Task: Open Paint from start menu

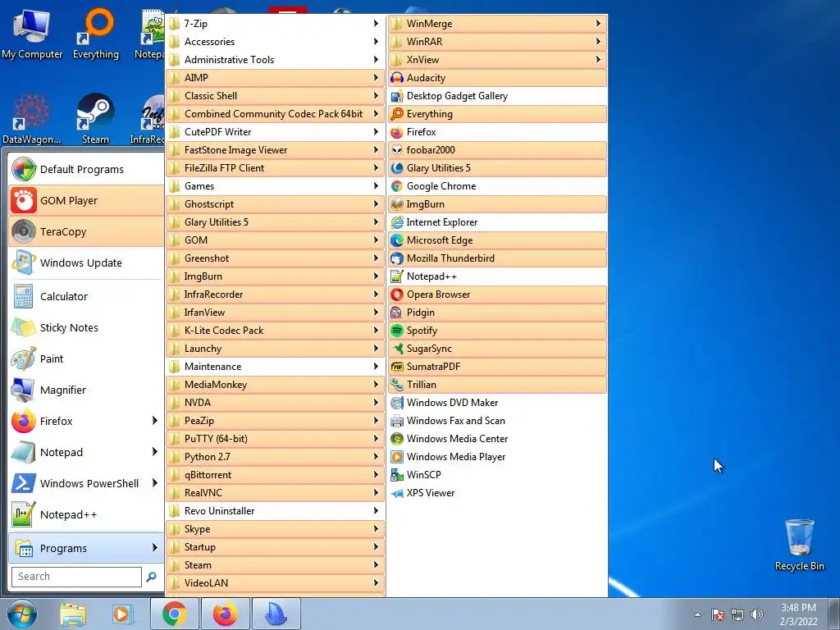Action: [x=86, y=358]
